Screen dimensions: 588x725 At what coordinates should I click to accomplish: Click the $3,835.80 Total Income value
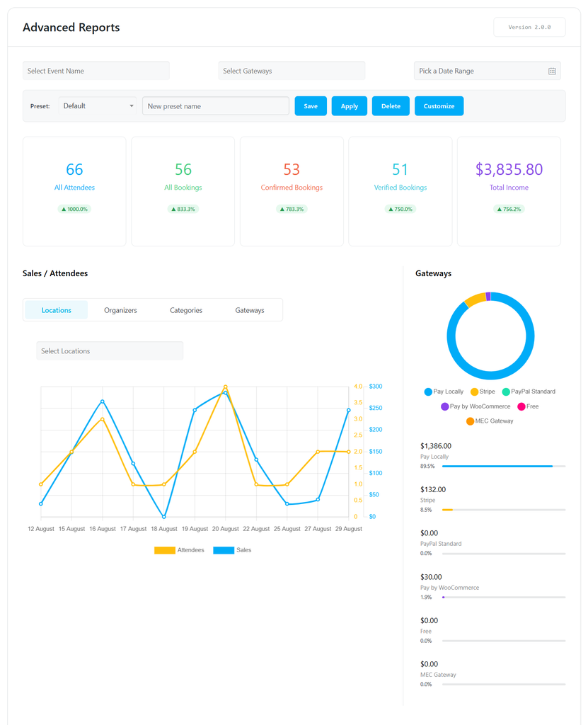[509, 170]
